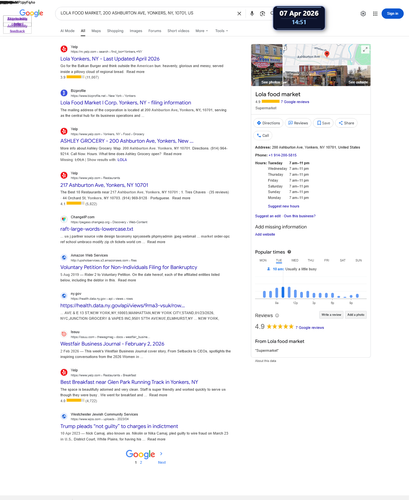Open Trump pleads not guilty result link
Viewport: 414px width, 500px height.
coord(119,426)
